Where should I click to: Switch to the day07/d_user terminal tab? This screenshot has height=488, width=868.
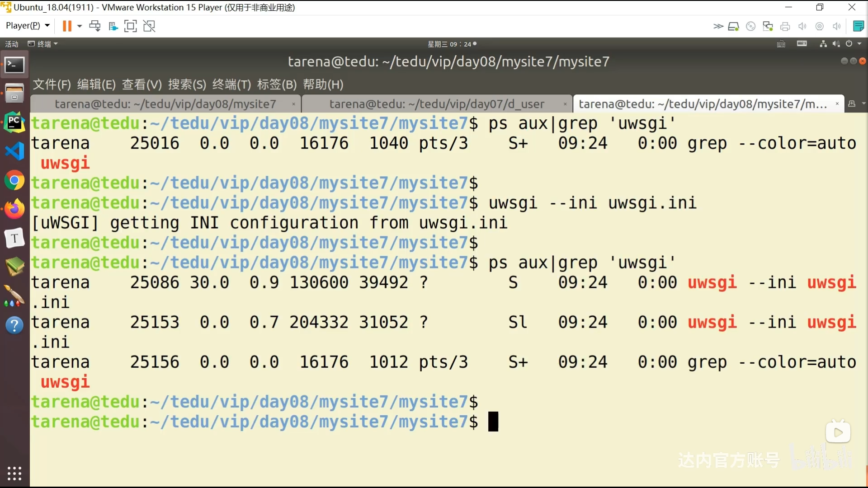tap(437, 104)
